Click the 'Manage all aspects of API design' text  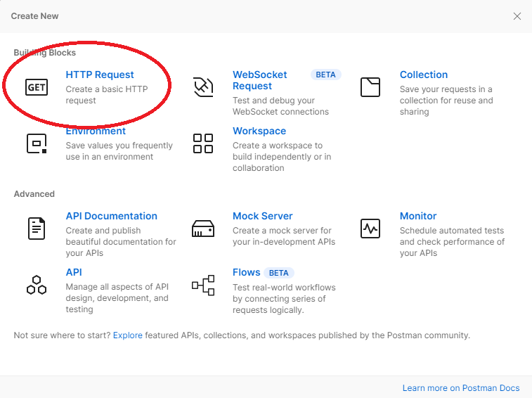tap(117, 298)
